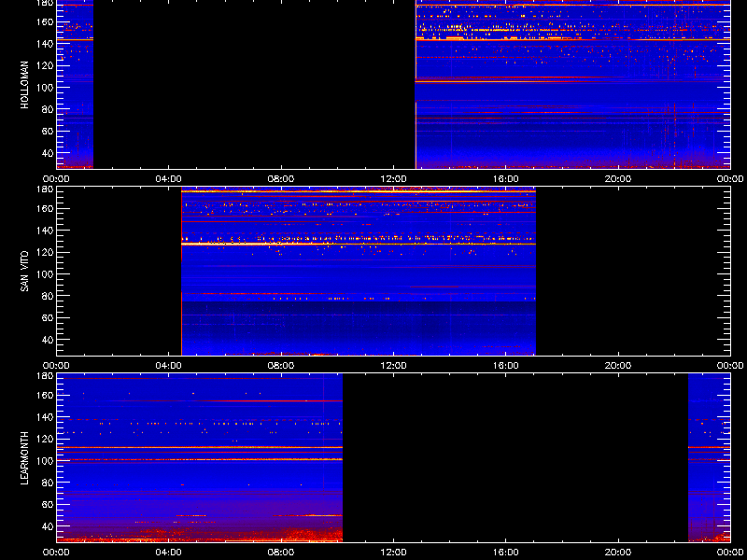Select the 120 tick on HOLLOMAN axis
Image resolution: width=747 pixels, height=560 pixels.
45,65
